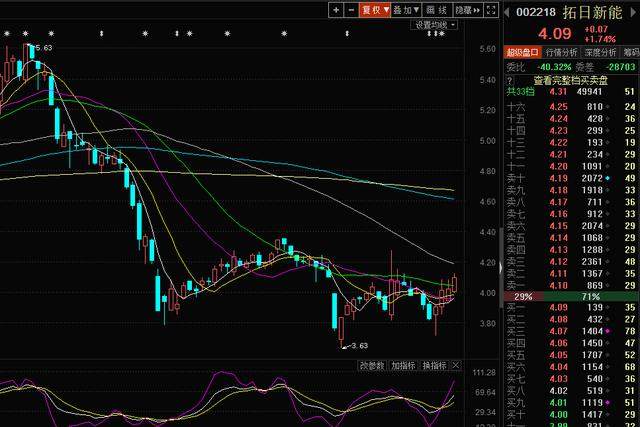
Task: Click the 49941 volume at 4.31
Action: [589, 92]
